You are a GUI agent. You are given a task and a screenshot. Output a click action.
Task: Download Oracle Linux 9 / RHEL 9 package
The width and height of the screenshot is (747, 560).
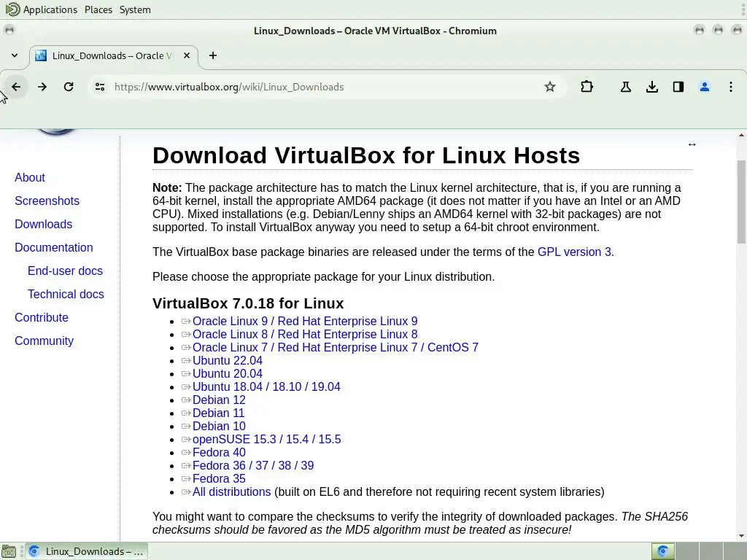(305, 321)
